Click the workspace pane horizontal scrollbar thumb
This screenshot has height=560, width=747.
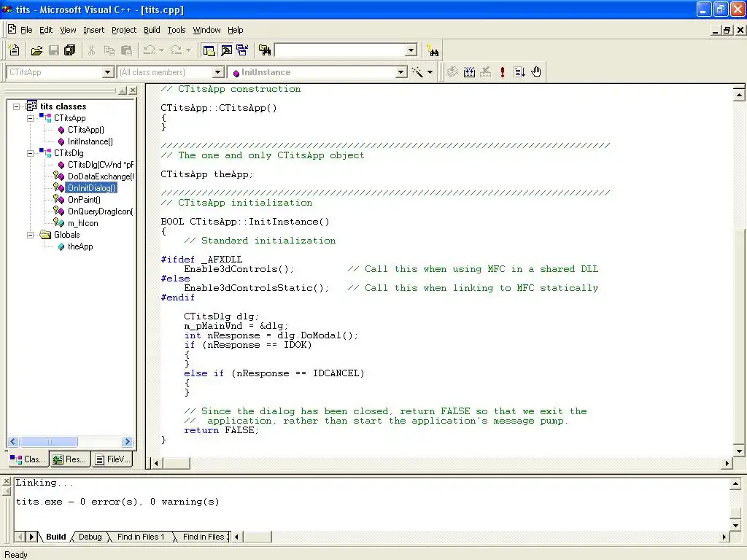click(49, 441)
